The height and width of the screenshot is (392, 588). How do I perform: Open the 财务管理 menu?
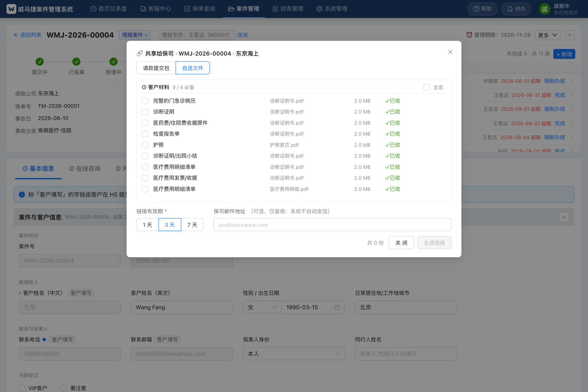[288, 9]
